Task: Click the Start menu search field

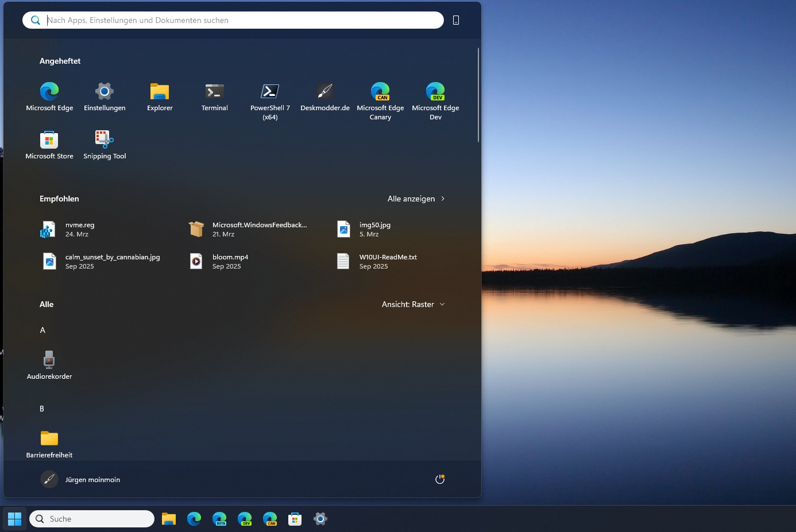Action: click(241, 20)
